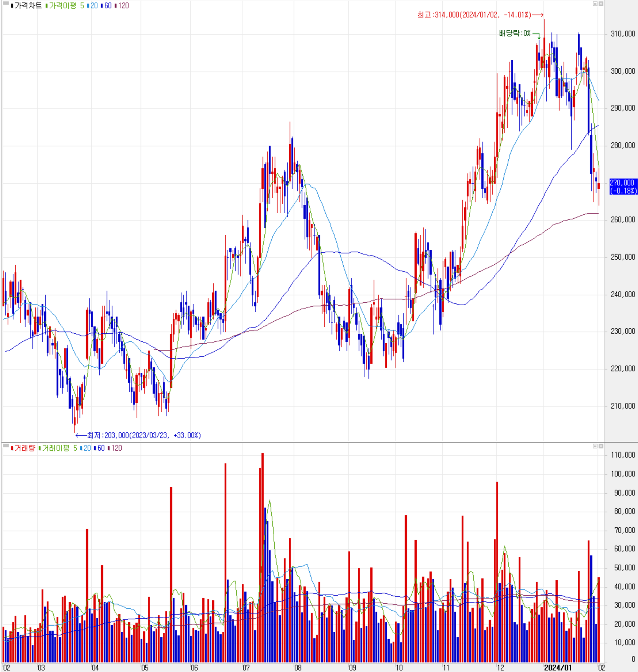Click the gray handle box beside 가격차트
This screenshot has width=638, height=672.
(6, 3)
